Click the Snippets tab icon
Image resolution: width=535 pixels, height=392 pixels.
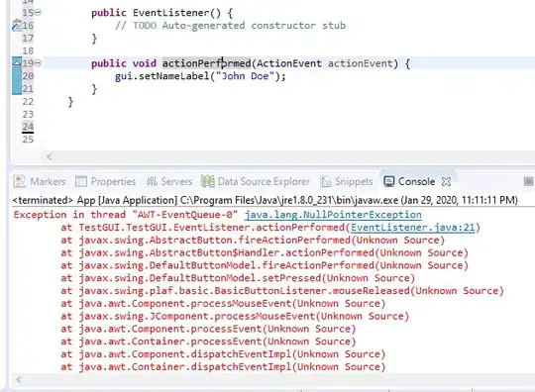pos(326,182)
